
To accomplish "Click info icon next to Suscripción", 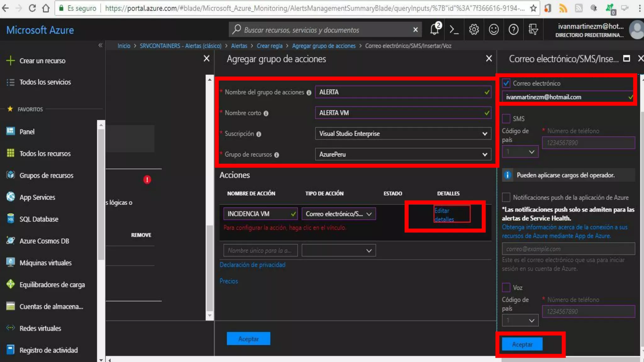I will tap(259, 134).
